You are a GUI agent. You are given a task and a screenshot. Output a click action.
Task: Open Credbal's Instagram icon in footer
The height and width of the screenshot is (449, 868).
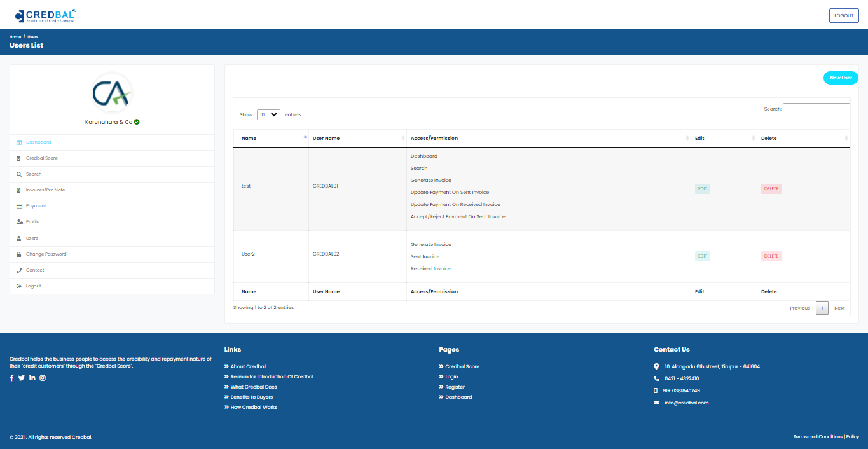pos(43,378)
